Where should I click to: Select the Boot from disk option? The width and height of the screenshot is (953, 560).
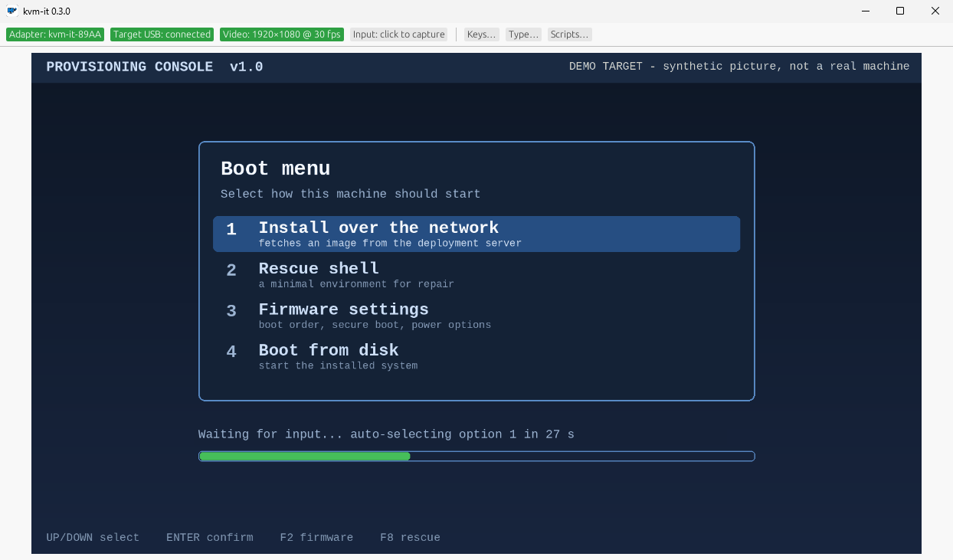click(x=476, y=356)
